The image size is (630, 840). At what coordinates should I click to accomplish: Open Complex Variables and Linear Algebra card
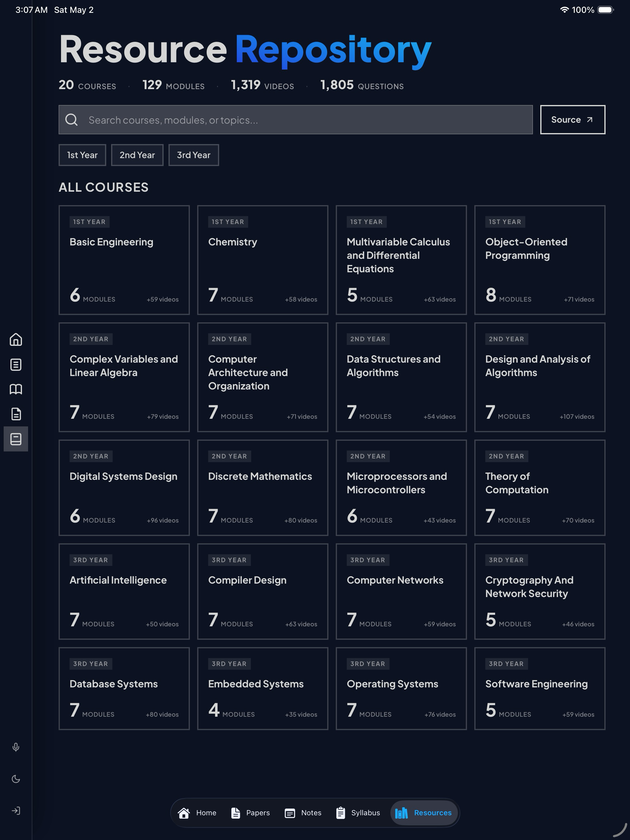pos(124,377)
